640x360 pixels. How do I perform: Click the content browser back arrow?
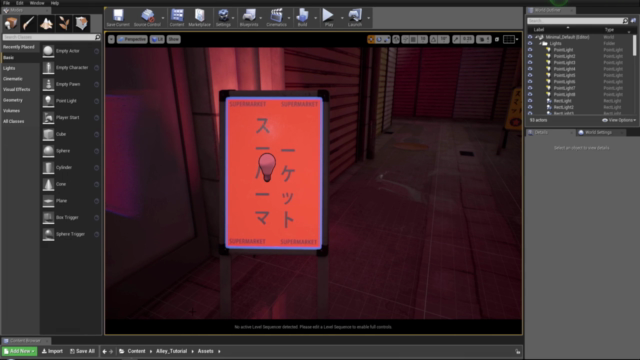click(x=104, y=351)
